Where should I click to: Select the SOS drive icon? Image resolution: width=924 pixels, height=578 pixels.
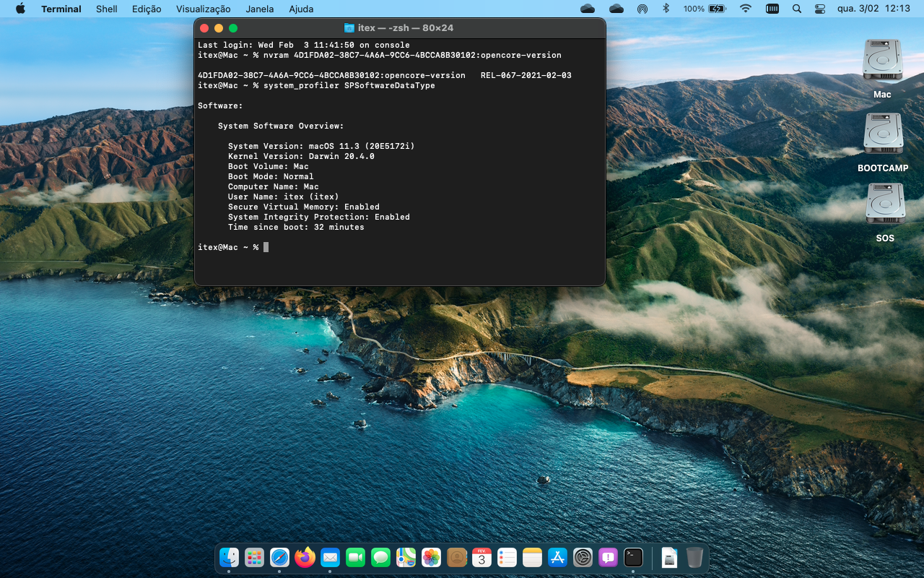885,204
